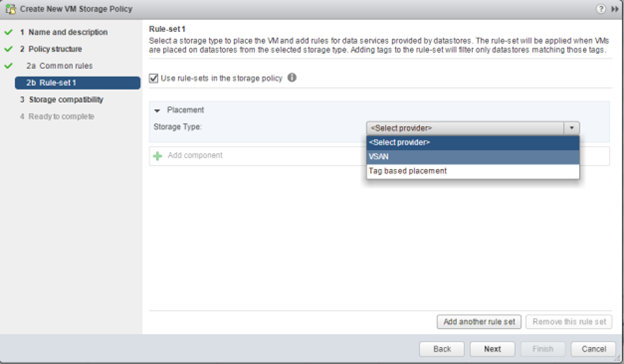Click the double-arrow expand icon in title bar
The image size is (624, 364).
[615, 9]
